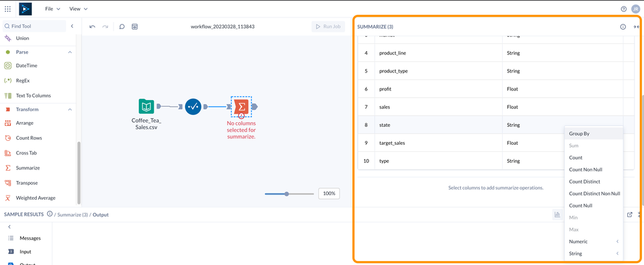Viewport: 644px width, 265px height.
Task: Click the tool palette vertical scrollbar
Action: click(x=79, y=173)
